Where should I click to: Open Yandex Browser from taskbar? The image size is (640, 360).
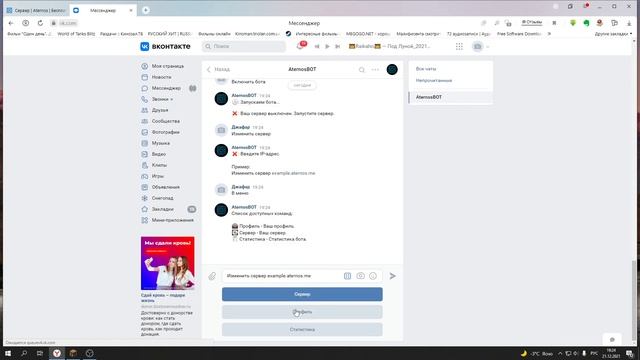tap(57, 353)
